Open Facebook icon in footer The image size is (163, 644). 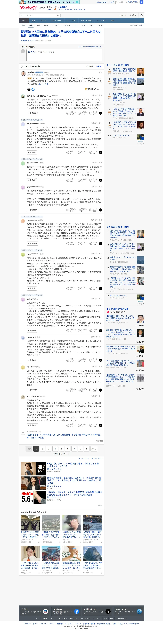coord(77,612)
